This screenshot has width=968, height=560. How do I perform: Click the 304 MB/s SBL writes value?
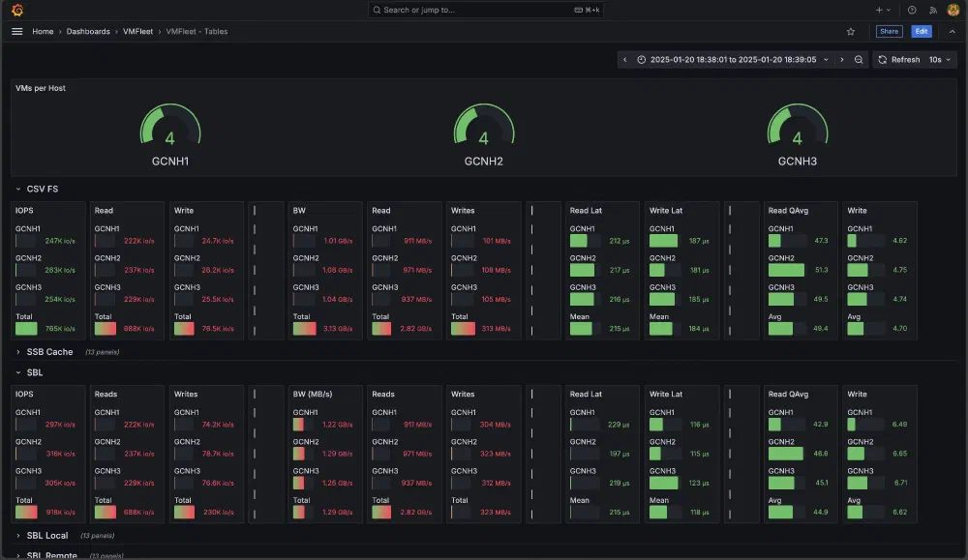495,425
